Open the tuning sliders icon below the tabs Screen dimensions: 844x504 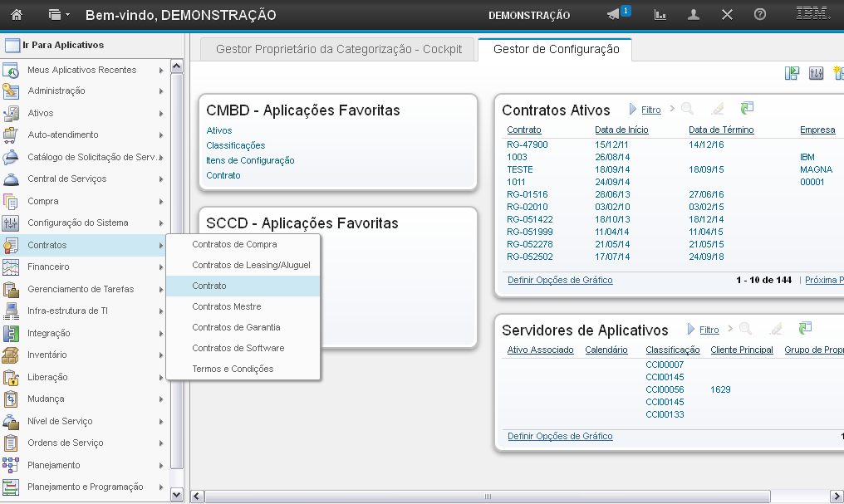click(x=816, y=73)
